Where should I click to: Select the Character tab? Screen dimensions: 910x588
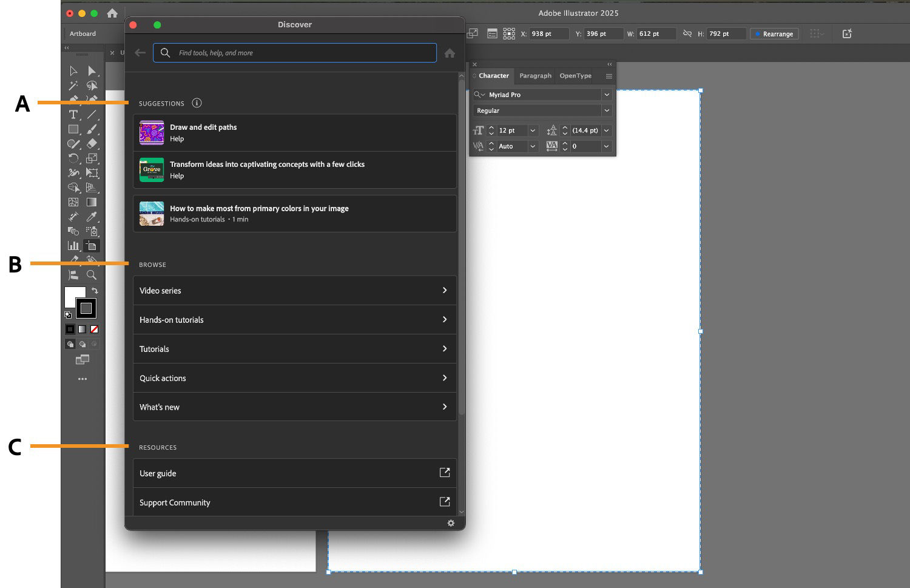493,76
